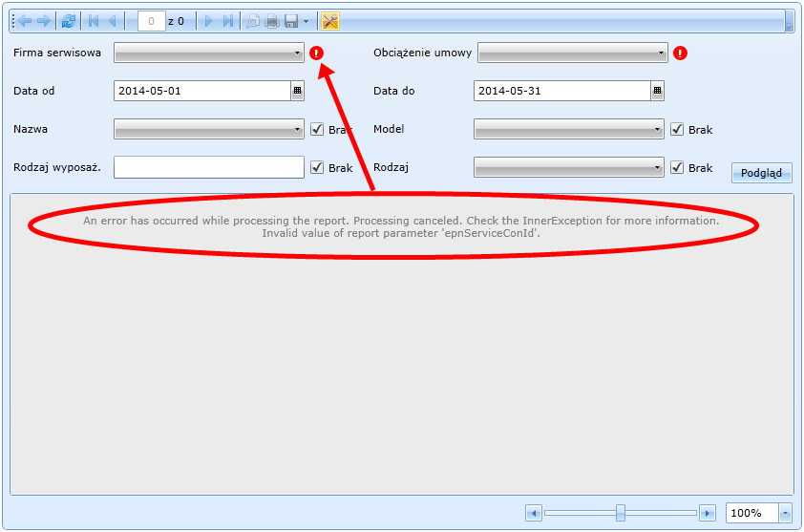This screenshot has height=532, width=804.
Task: Open the 100% zoom level dropdown
Action: click(785, 513)
